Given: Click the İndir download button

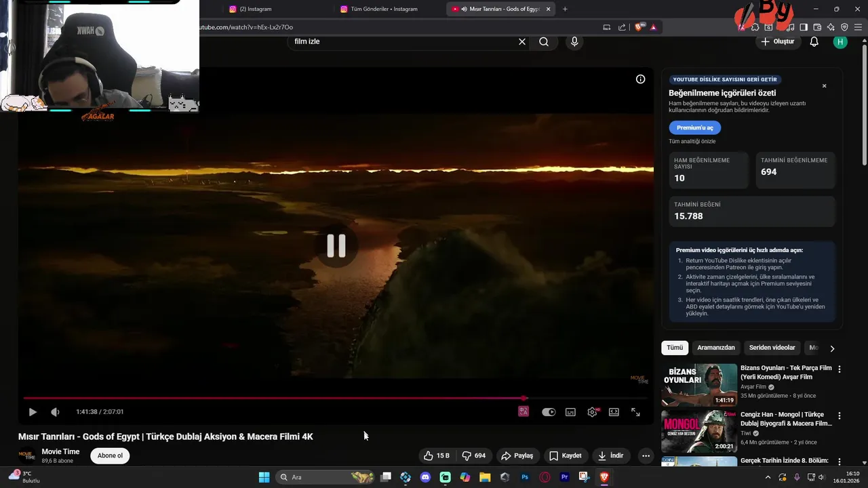Looking at the screenshot, I should click(610, 455).
